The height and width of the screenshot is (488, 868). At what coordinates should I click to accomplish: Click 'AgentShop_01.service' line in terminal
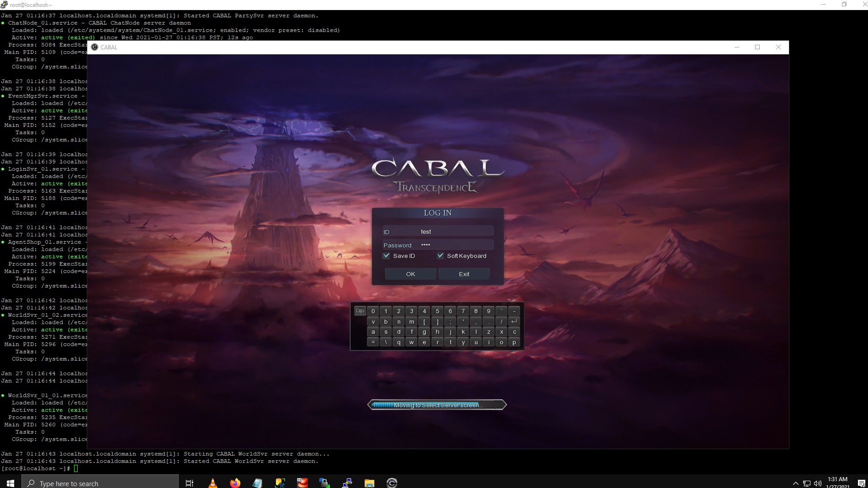[x=44, y=242]
